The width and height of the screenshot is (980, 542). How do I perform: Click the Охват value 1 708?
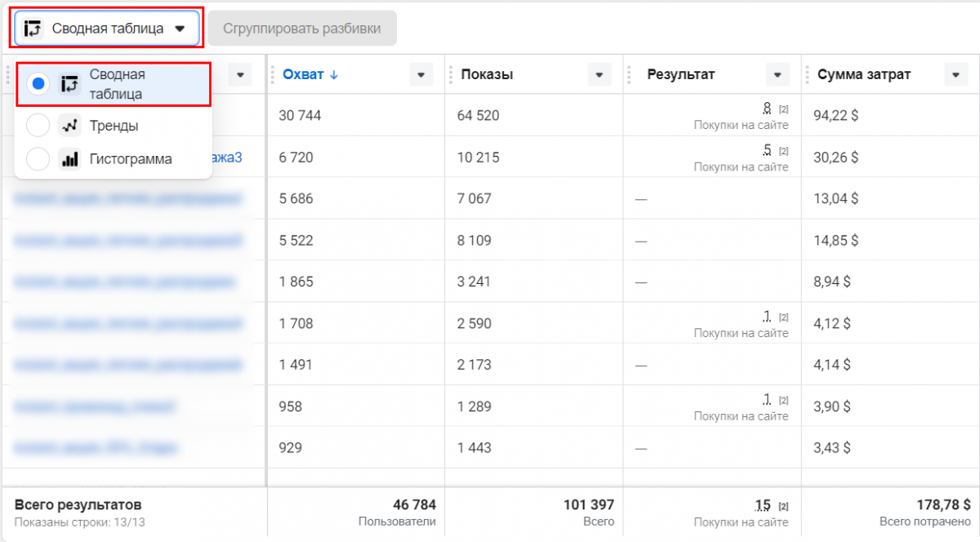296,323
